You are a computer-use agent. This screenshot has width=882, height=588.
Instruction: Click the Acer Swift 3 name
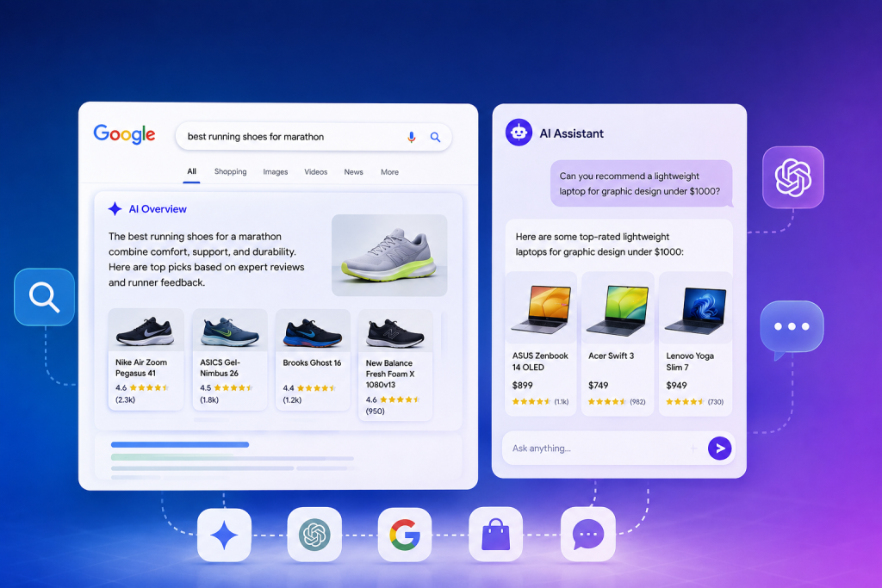coord(611,356)
